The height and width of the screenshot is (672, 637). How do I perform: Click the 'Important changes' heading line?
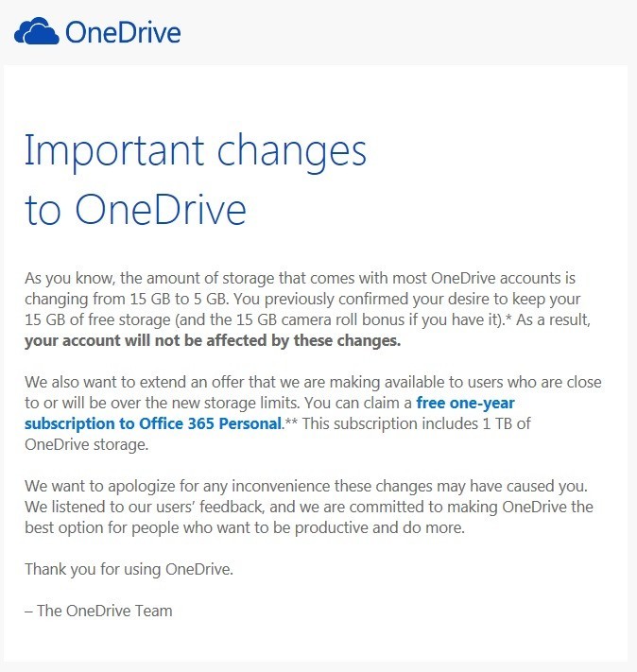tap(196, 152)
